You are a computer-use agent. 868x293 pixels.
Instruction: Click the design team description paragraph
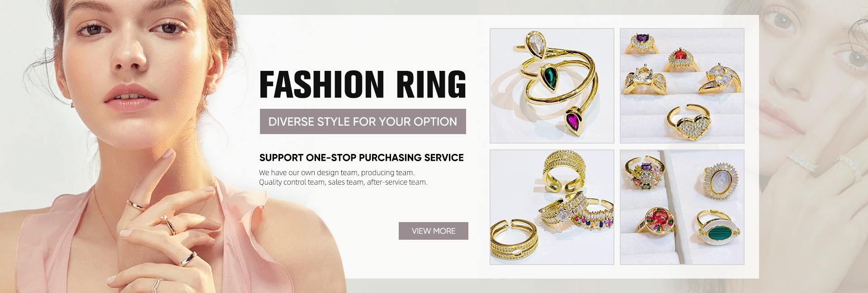coord(343,177)
